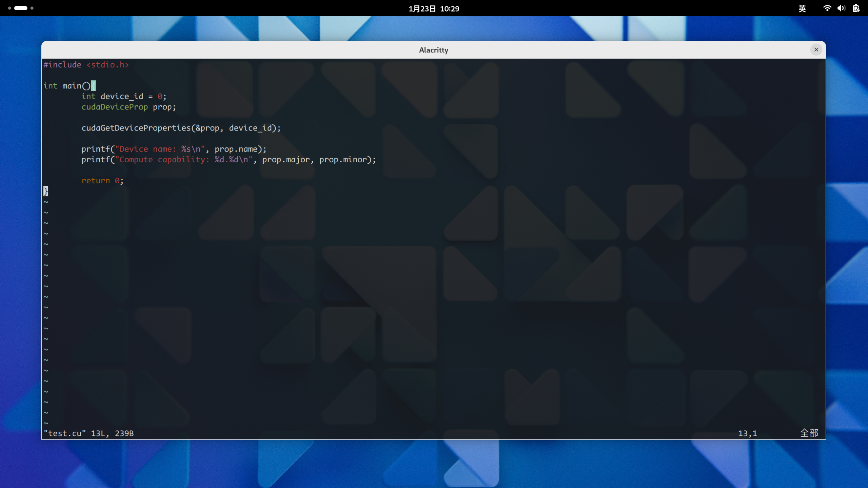Click the 全部 indicator in vim's status bar

pos(810,433)
